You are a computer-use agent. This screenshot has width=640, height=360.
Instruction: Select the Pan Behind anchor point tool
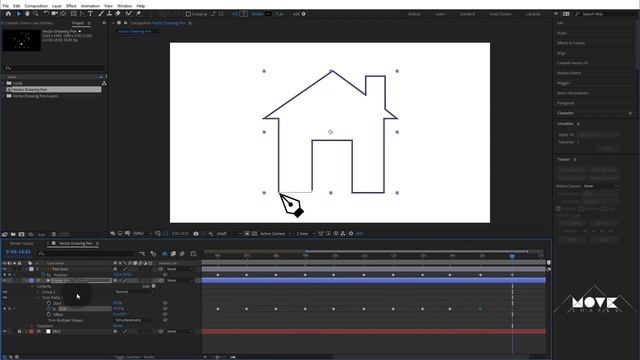tap(63, 14)
